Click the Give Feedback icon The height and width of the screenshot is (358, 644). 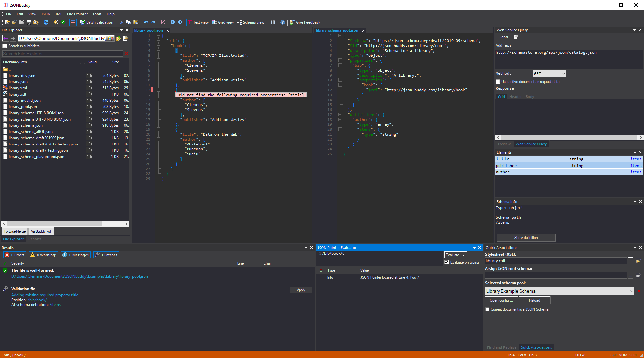click(x=292, y=22)
